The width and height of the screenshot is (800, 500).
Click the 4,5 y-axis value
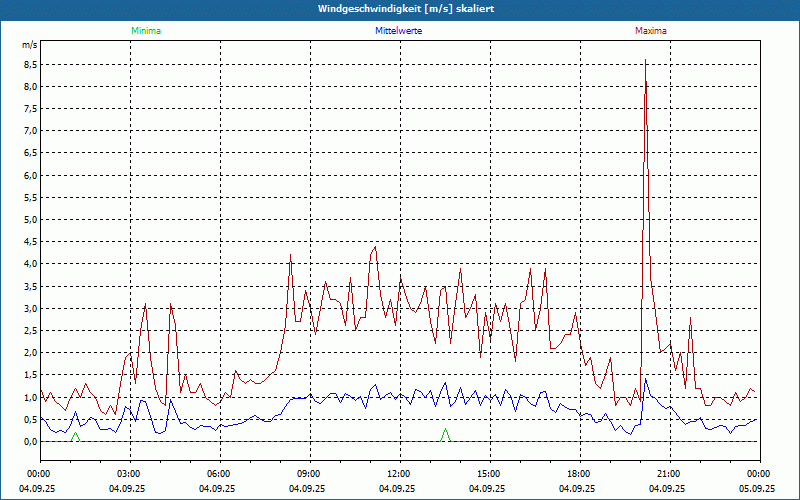[30, 242]
